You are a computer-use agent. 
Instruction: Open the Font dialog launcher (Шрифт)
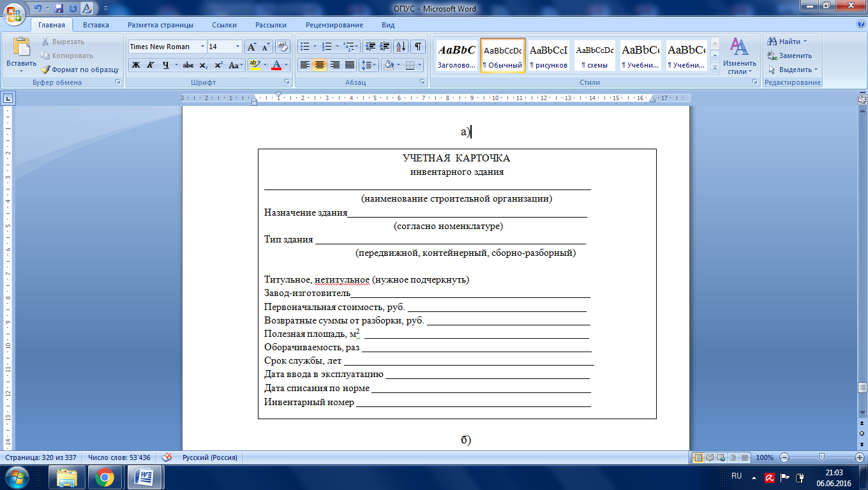287,82
